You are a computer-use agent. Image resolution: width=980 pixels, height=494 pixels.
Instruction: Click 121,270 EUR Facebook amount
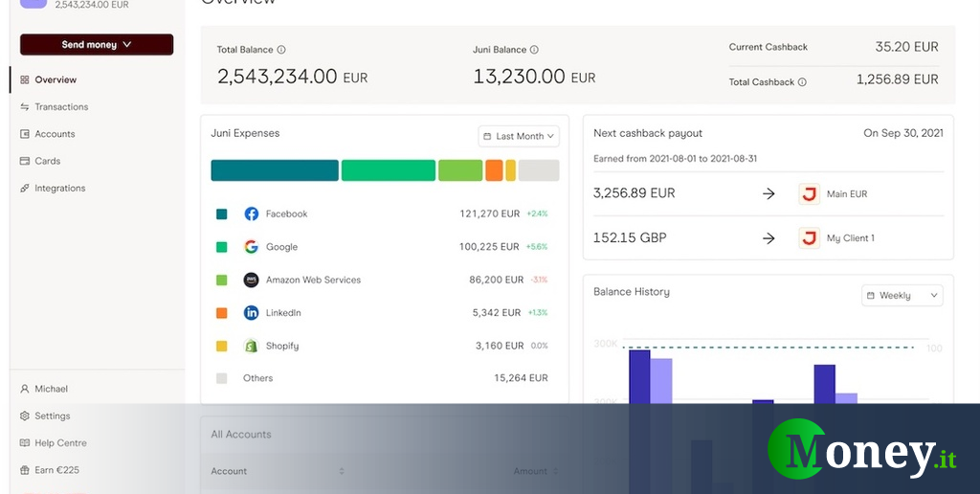coord(490,213)
